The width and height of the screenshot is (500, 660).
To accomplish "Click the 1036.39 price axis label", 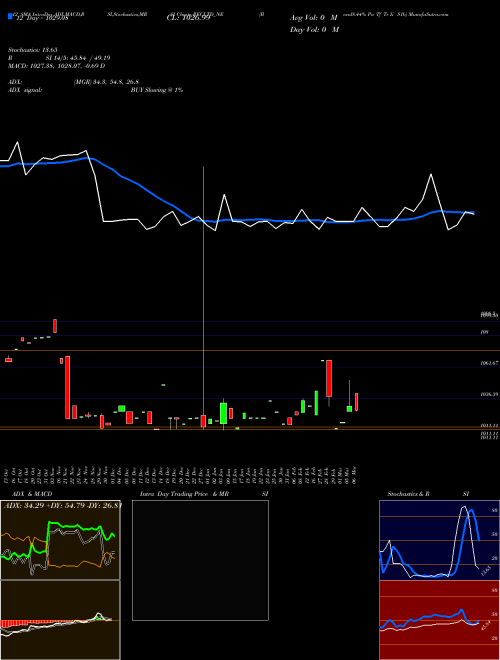I will coord(489,394).
